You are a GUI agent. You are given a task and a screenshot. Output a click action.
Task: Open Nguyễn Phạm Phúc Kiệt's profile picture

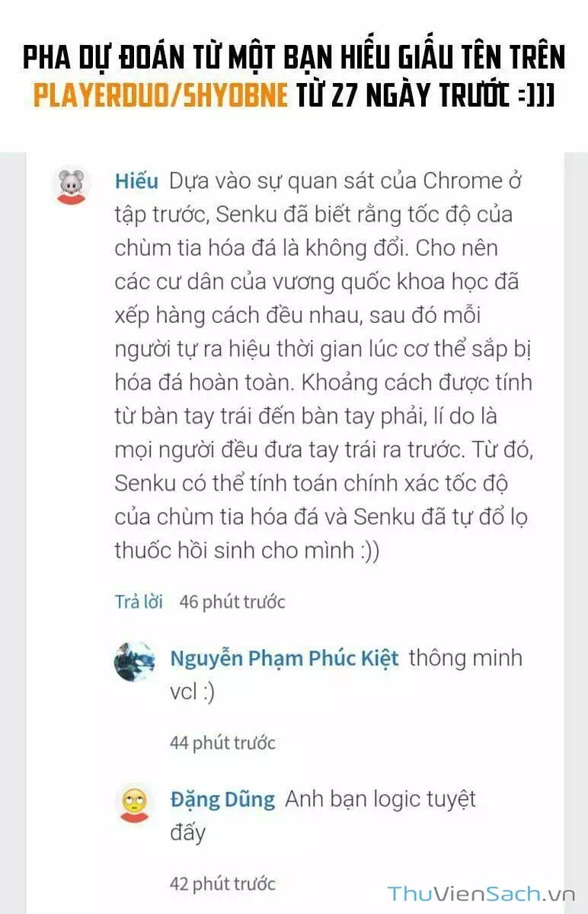pos(135,662)
